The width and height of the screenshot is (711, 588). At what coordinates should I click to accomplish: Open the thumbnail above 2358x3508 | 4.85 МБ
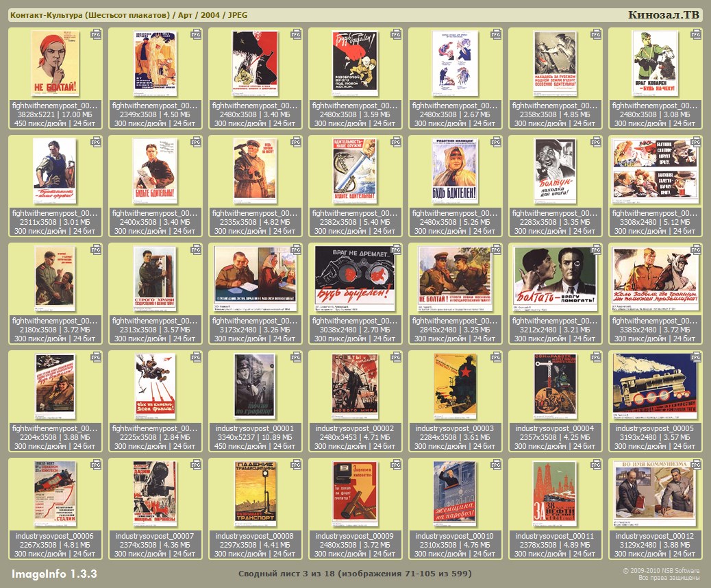(555, 63)
